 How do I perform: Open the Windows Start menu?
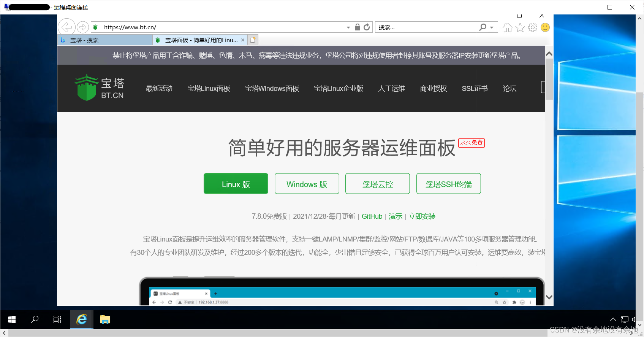click(12, 320)
